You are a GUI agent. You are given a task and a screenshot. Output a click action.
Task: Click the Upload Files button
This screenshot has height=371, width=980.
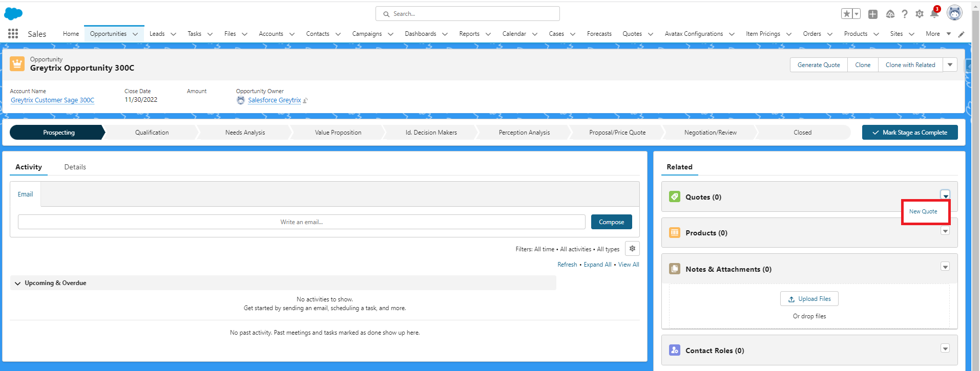click(809, 299)
